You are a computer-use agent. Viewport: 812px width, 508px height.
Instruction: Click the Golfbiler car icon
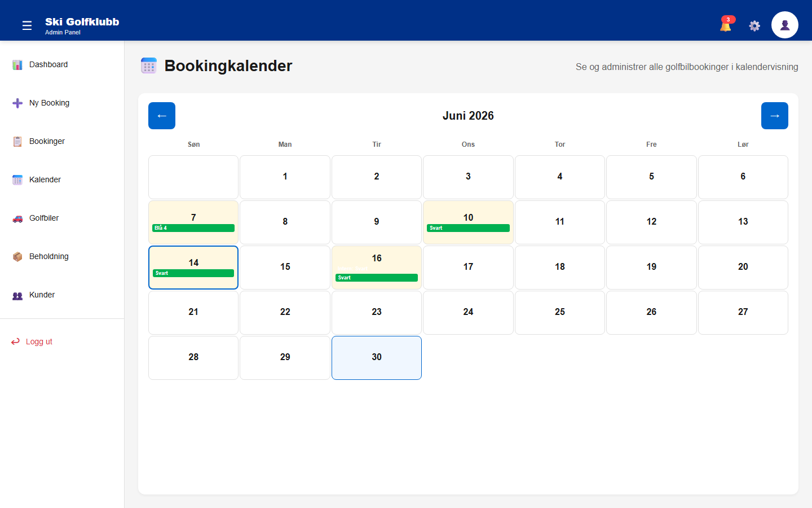[17, 218]
